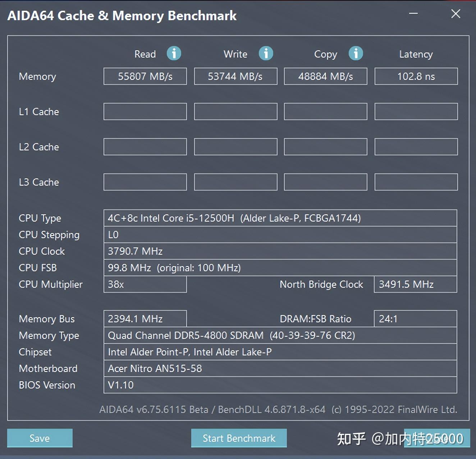Click the CPU Stepping value L0
The image size is (476, 459).
coord(280,235)
